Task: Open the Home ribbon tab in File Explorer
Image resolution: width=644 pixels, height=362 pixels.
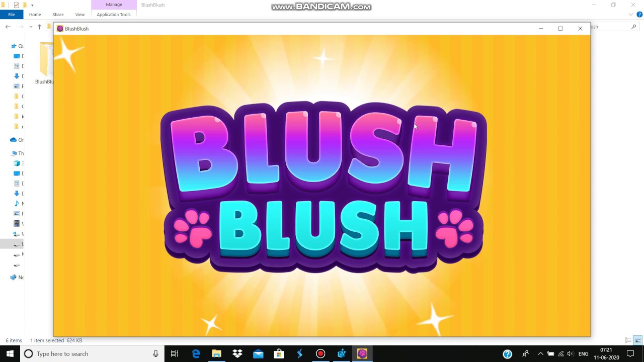Action: point(35,15)
